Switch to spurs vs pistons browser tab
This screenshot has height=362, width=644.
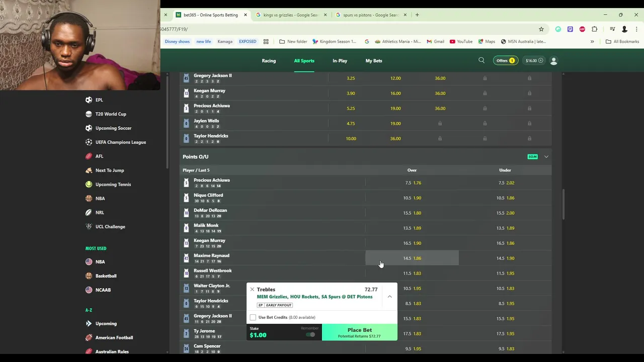coord(371,15)
